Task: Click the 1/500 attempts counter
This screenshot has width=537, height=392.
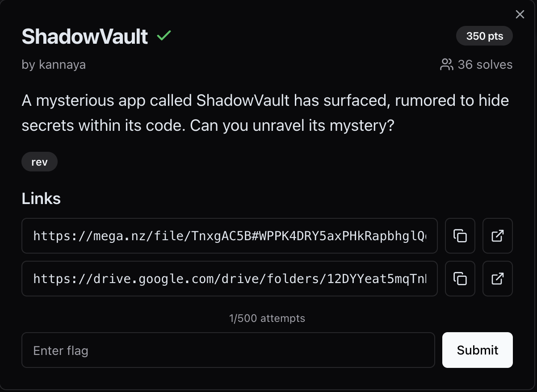Action: tap(267, 318)
